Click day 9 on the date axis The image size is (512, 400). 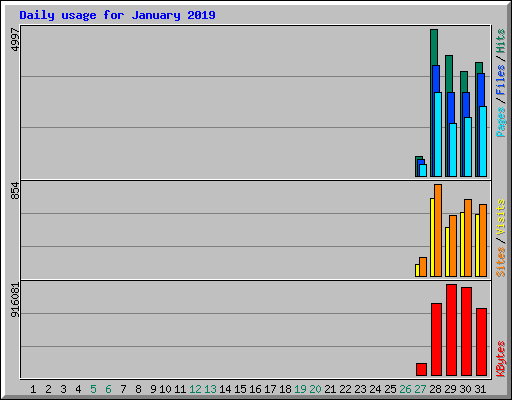tap(153, 389)
